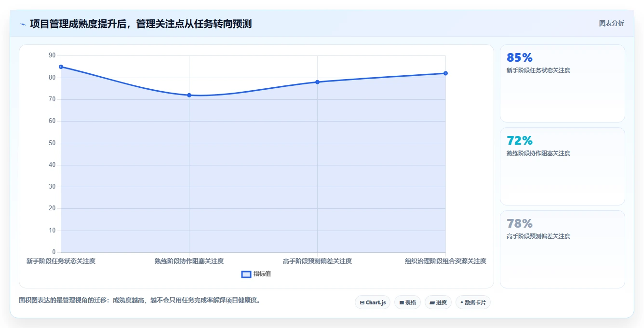The height and width of the screenshot is (328, 644).
Task: Click the footnote text starting 面积图表达的是
Action: (141, 300)
